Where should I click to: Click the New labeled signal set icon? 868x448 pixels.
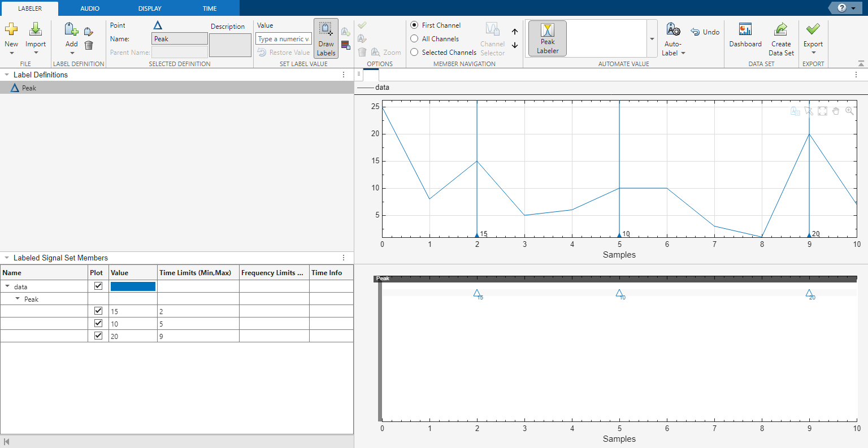click(x=11, y=30)
